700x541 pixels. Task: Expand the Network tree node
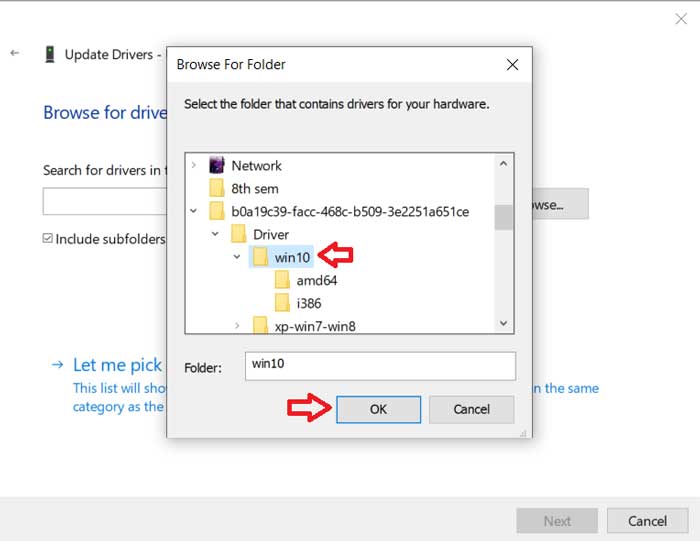pos(193,165)
